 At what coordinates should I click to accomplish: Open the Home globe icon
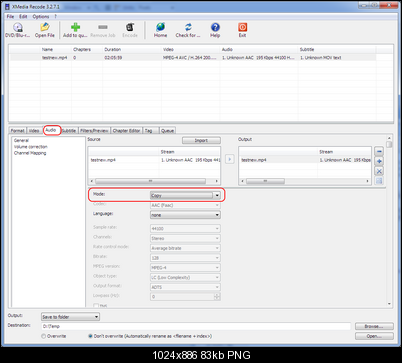click(x=160, y=27)
